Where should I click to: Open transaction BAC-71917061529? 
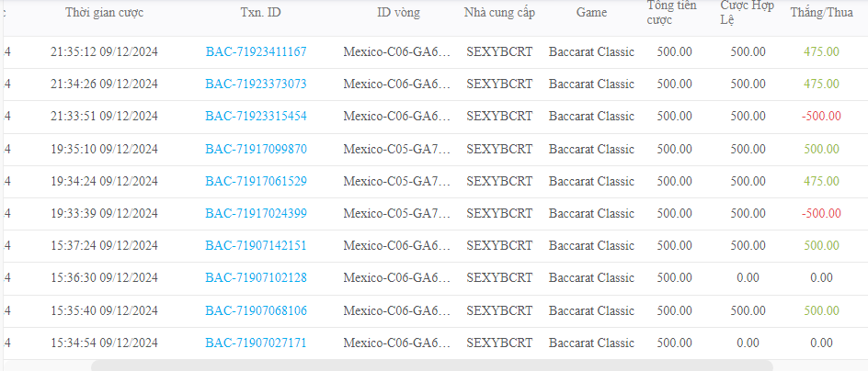256,181
